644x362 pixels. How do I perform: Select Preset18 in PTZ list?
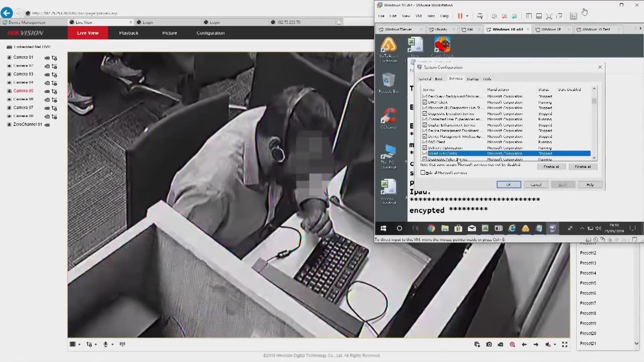pyautogui.click(x=588, y=313)
